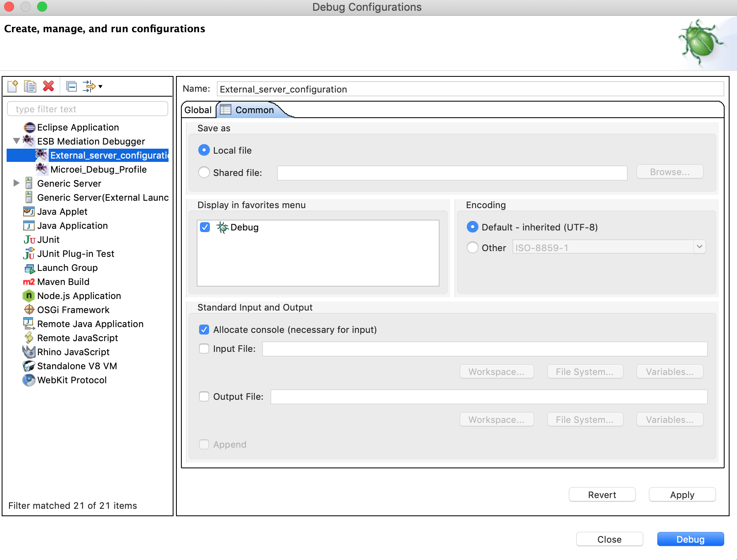
Task: Click the blue Debug button
Action: point(690,539)
